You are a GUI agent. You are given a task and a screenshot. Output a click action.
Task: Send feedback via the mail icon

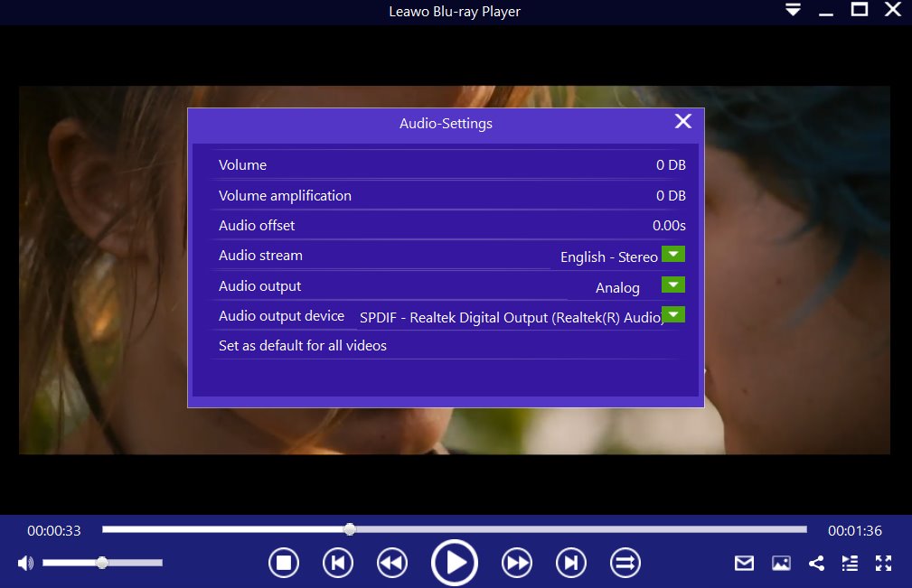(x=744, y=563)
